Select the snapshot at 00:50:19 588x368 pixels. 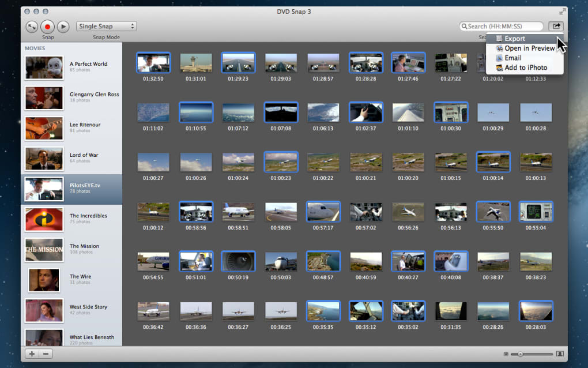tap(238, 261)
